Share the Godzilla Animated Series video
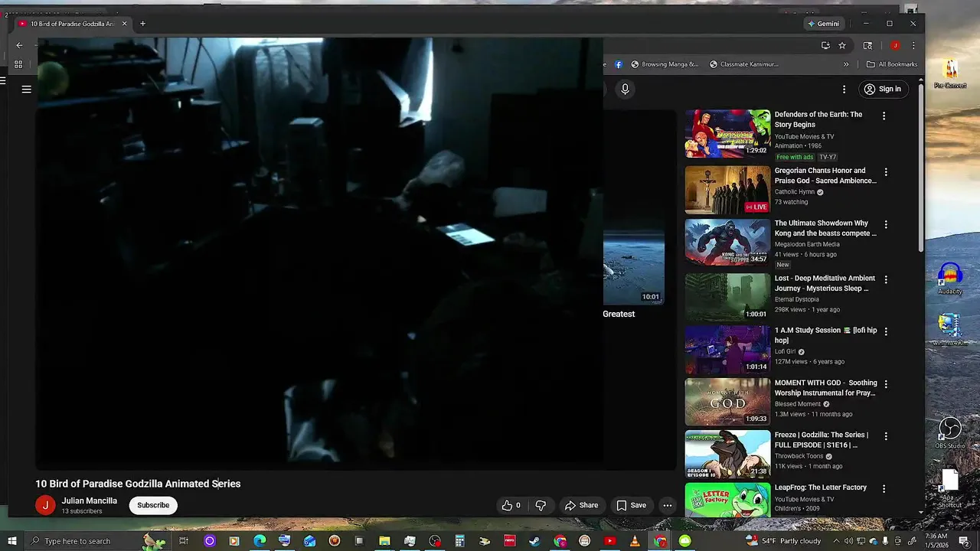Viewport: 980px width, 551px height. coord(582,505)
